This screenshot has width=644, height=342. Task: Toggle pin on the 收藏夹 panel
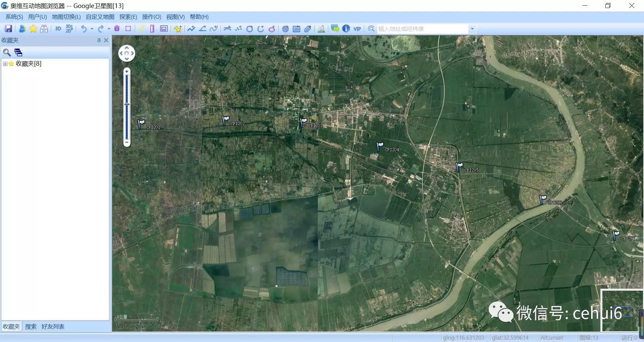point(99,40)
